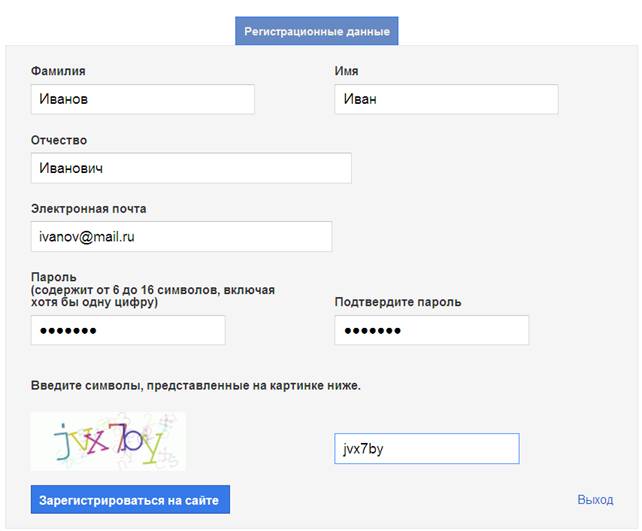Focus the Имя field with Иван
Viewport: 642px width, 531px height.
pos(446,99)
